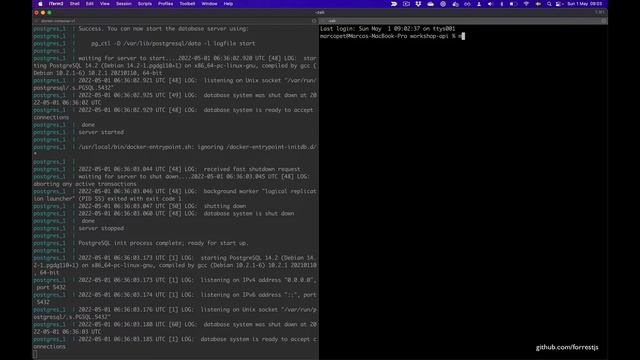Open the Session menu
640x360 pixels.
click(123, 4)
